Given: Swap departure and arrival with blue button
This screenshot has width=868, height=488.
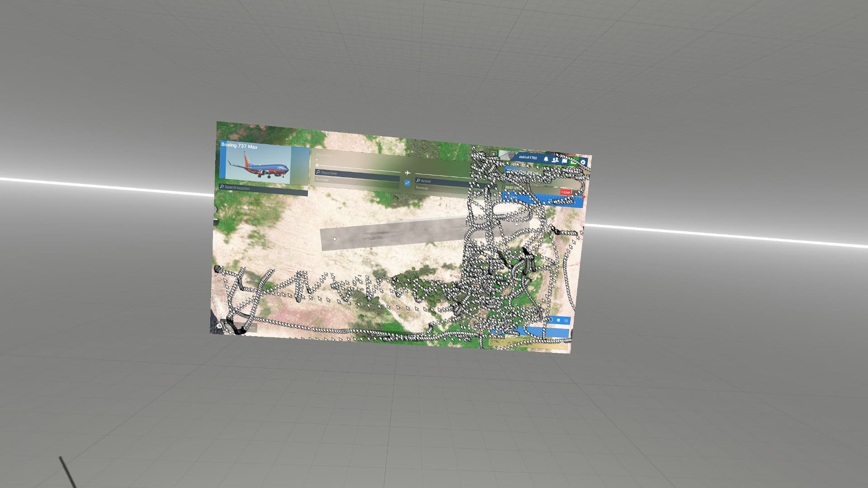Looking at the screenshot, I should 407,183.
